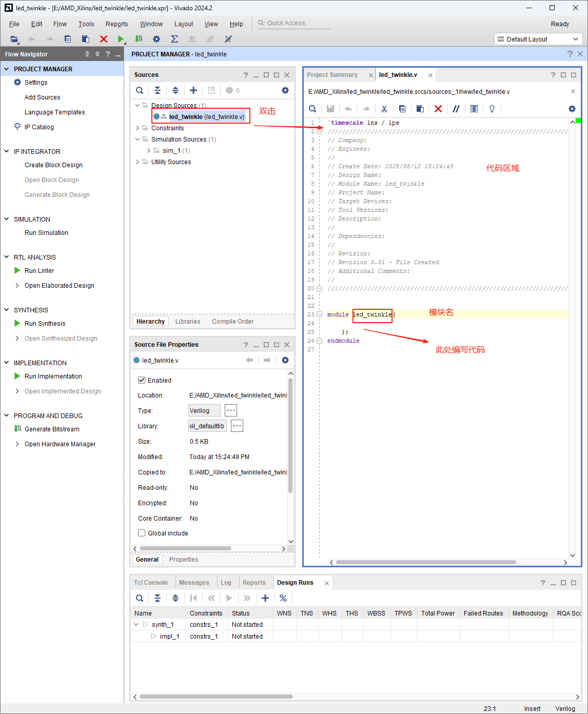Click Add Sources in Flow Navigator
The width and height of the screenshot is (588, 714).
[x=42, y=97]
